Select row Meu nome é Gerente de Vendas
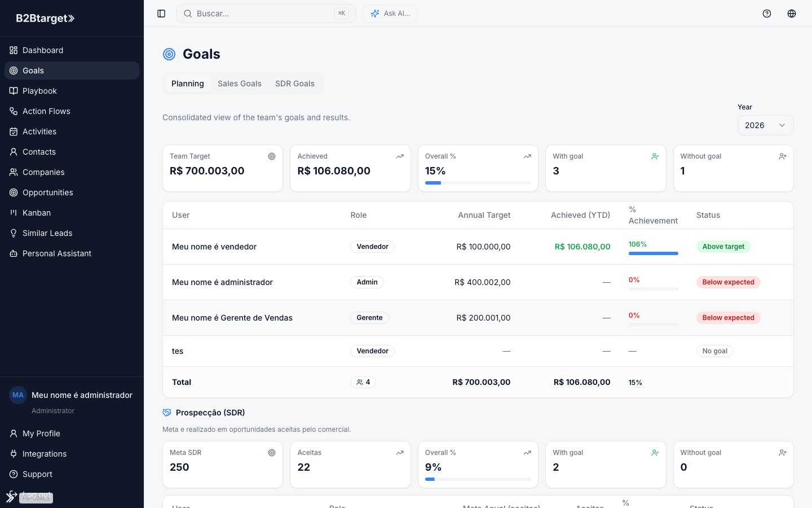Image resolution: width=812 pixels, height=508 pixels. tap(478, 318)
